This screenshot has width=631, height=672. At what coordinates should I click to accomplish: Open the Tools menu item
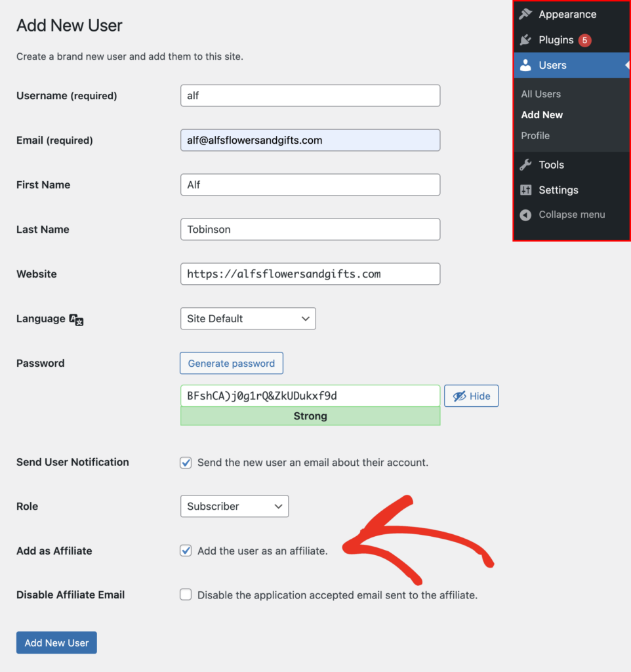[x=572, y=165]
